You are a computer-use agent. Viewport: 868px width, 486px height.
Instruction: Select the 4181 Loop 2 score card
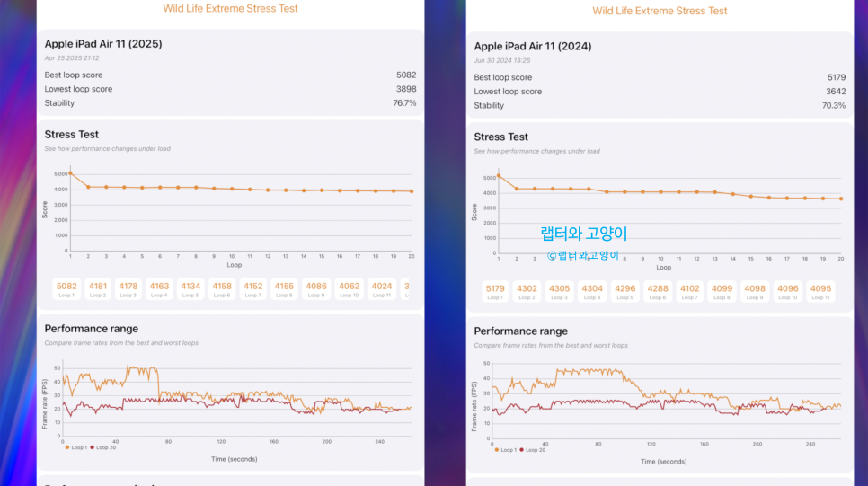click(97, 289)
